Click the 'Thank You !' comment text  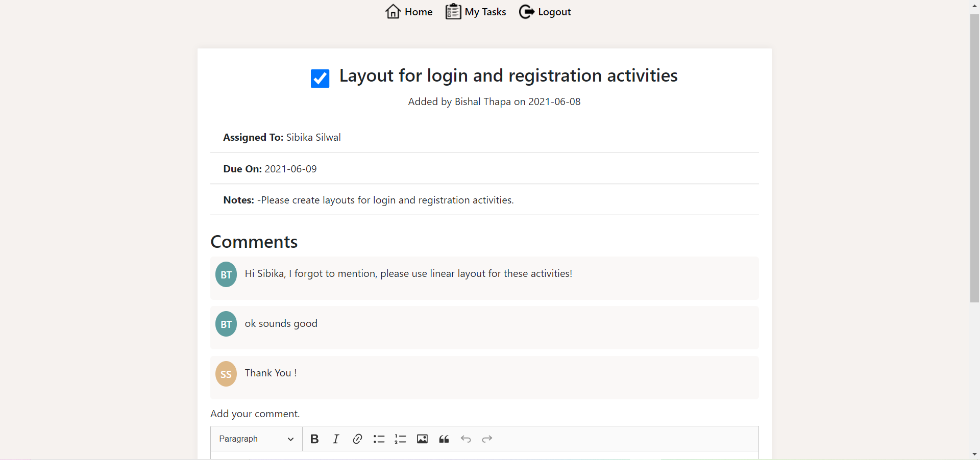point(271,373)
